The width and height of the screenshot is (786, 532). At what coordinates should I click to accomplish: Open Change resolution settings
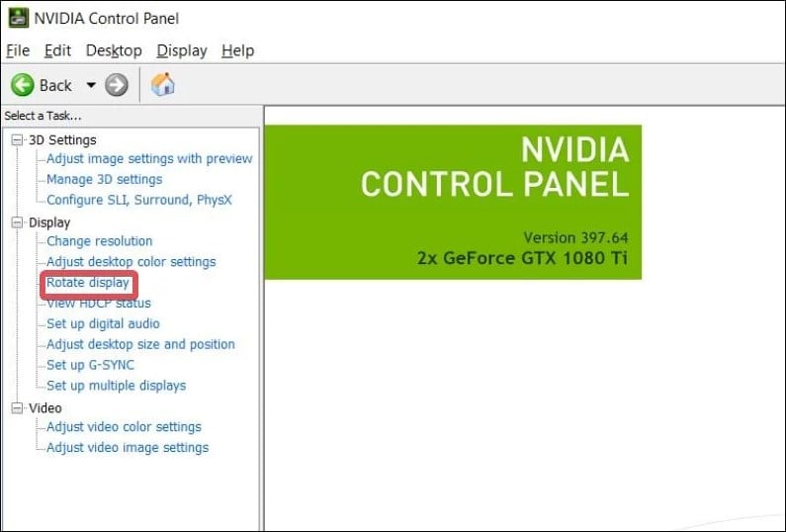[x=99, y=241]
